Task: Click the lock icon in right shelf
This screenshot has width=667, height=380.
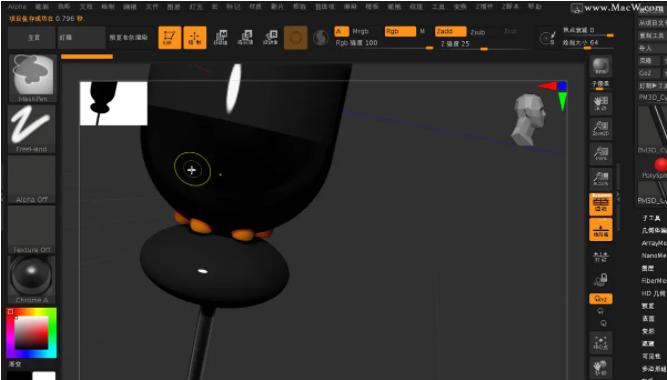Action: (601, 280)
